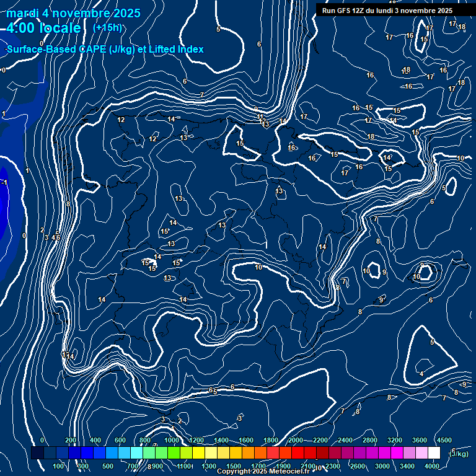Click the '1300' legend value below the color bar

(x=209, y=466)
